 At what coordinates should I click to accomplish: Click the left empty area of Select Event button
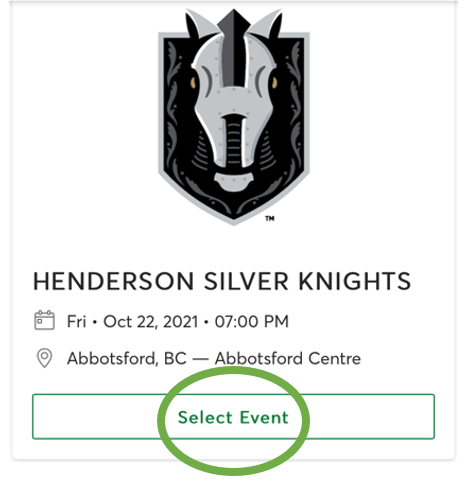pyautogui.click(x=97, y=417)
